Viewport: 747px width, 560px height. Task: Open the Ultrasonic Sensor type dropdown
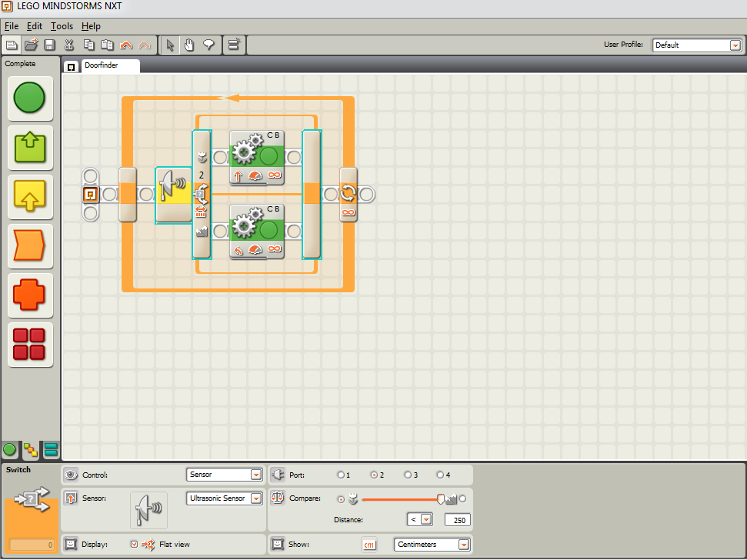(225, 498)
